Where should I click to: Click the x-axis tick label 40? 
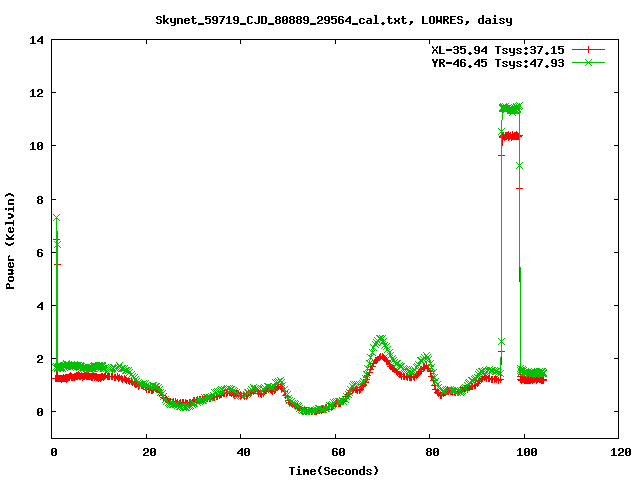point(244,452)
